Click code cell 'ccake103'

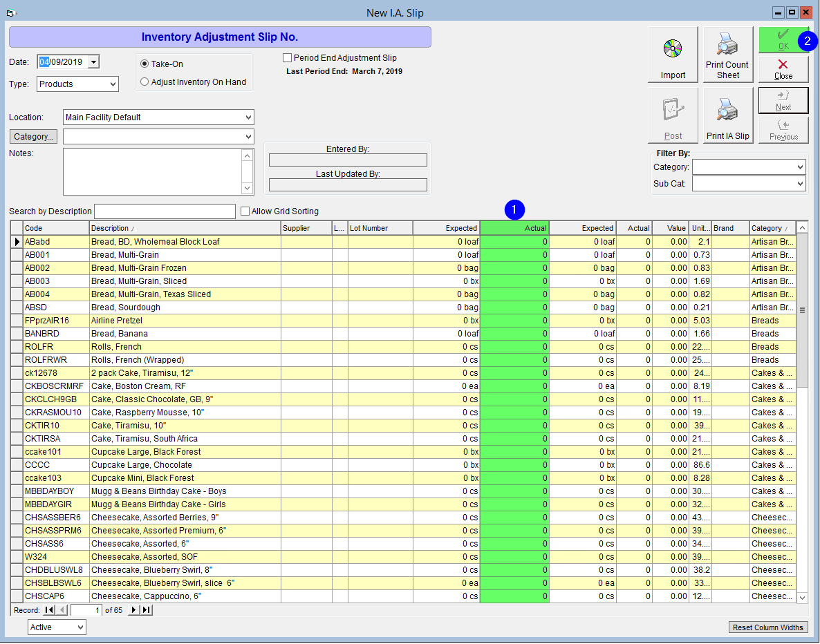(56, 477)
